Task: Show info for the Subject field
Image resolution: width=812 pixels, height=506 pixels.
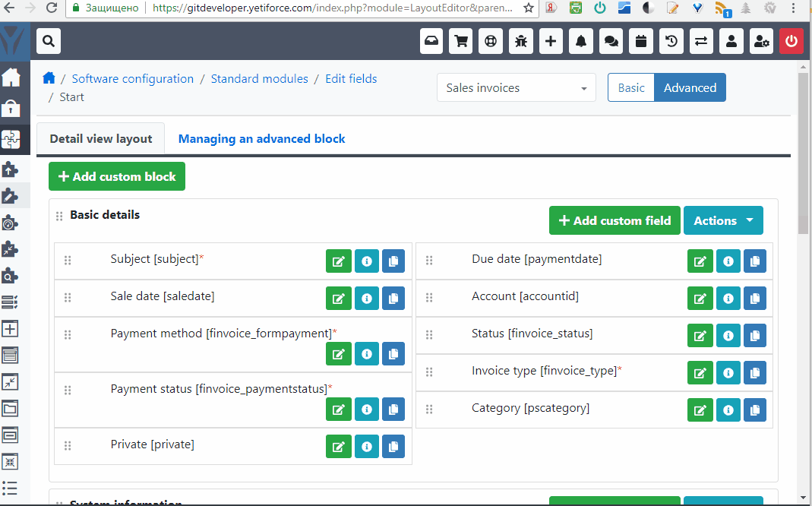Action: [x=367, y=261]
